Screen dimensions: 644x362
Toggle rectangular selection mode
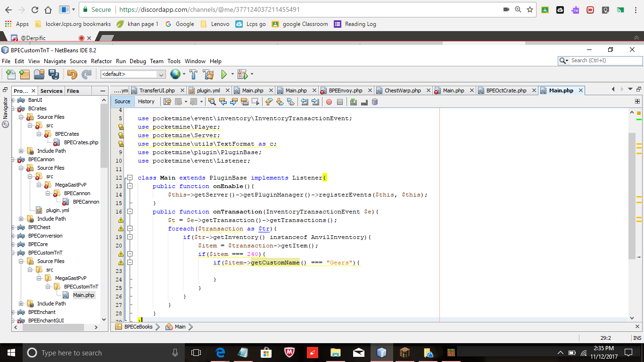[x=256, y=101]
